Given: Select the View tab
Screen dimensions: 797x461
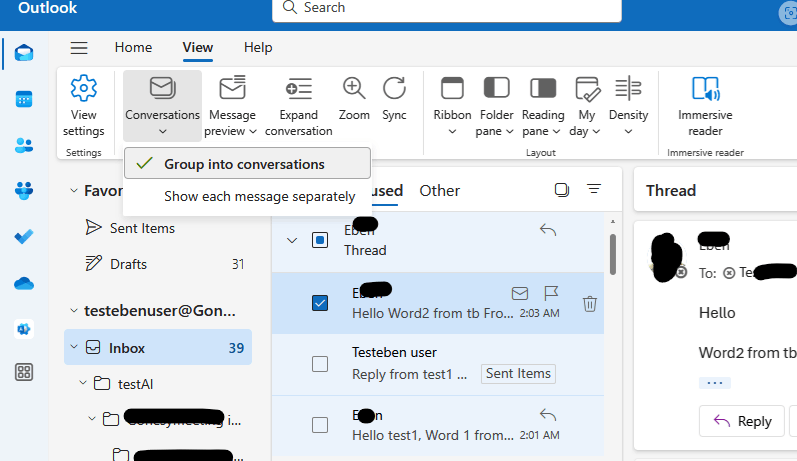Looking at the screenshot, I should (x=198, y=47).
